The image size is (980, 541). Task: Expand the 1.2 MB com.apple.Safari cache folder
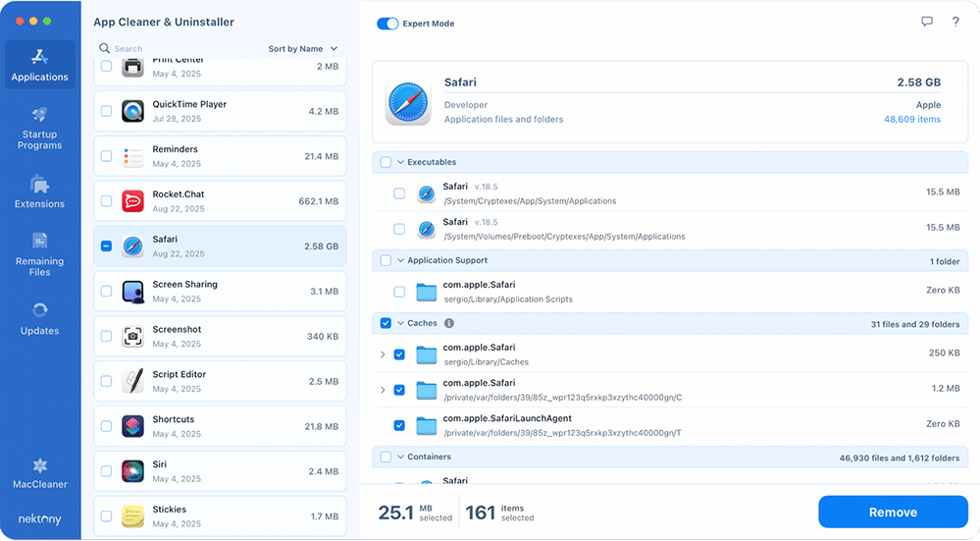point(383,390)
